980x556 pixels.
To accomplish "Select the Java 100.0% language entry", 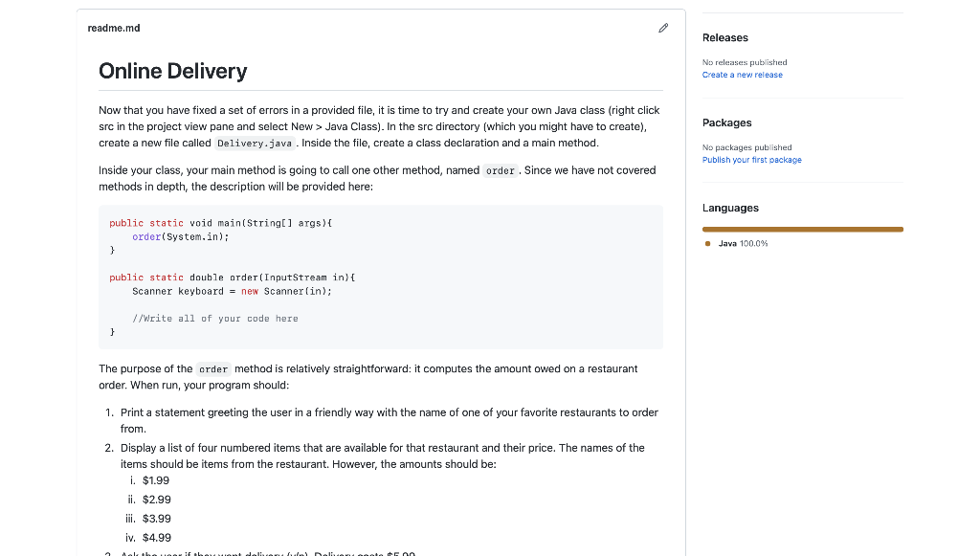I will 743,244.
